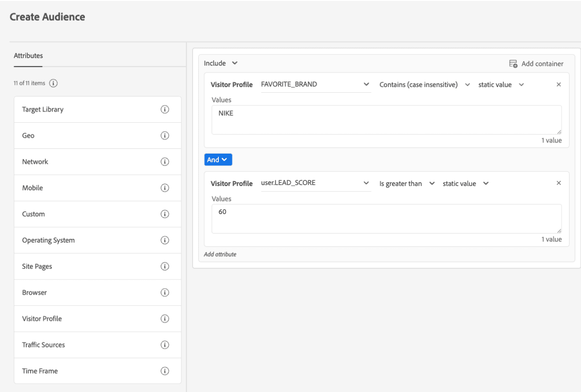Click the info icon on the Mobile row
The image size is (581, 392).
[x=164, y=188]
